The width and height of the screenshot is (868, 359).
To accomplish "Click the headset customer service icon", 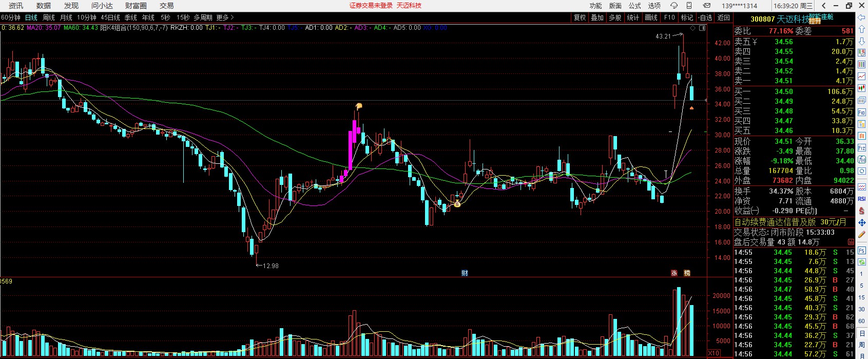I will point(674,6).
